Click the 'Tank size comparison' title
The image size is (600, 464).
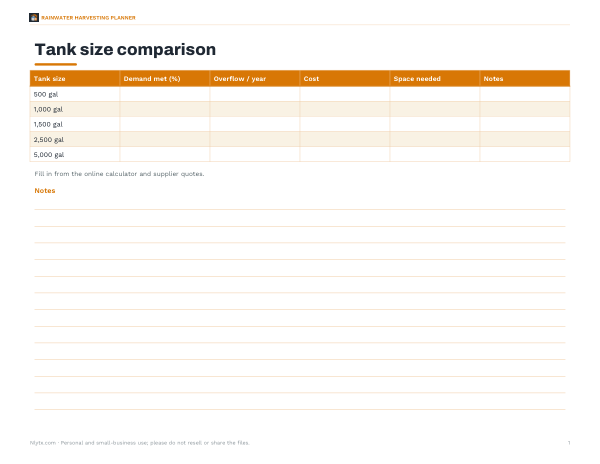[125, 50]
